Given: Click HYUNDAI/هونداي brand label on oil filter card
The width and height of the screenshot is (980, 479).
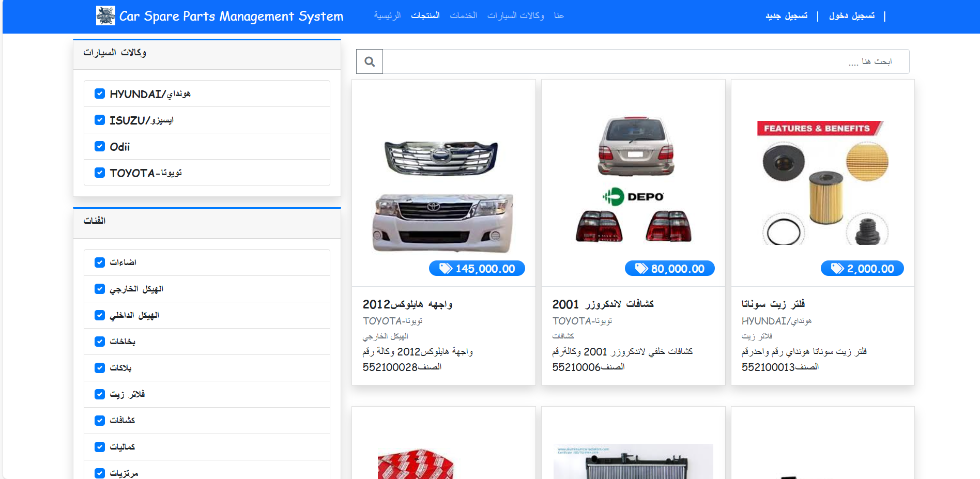Looking at the screenshot, I should point(776,321).
